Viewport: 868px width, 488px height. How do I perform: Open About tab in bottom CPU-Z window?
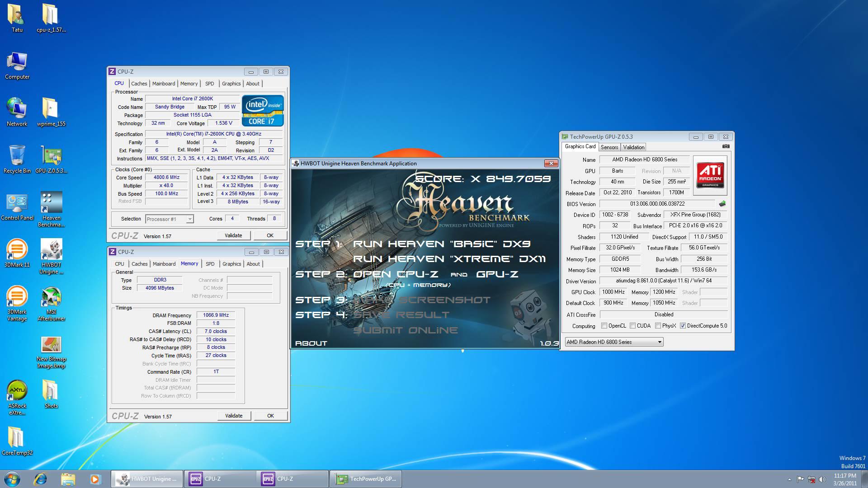pos(253,264)
